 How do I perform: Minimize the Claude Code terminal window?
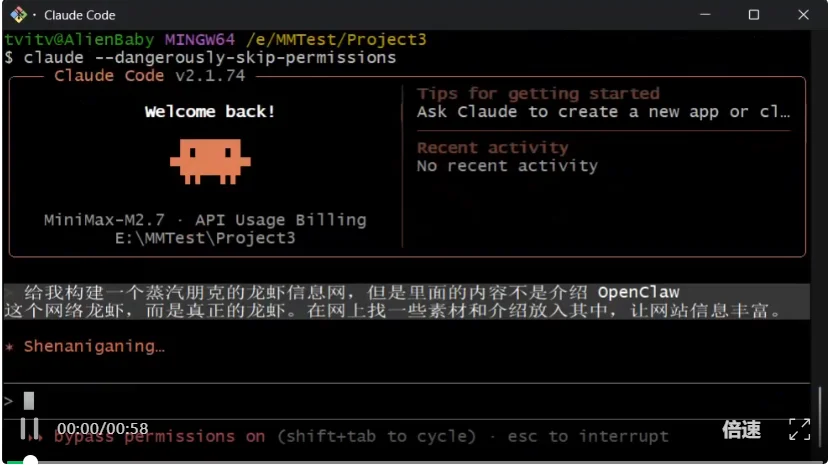[707, 15]
